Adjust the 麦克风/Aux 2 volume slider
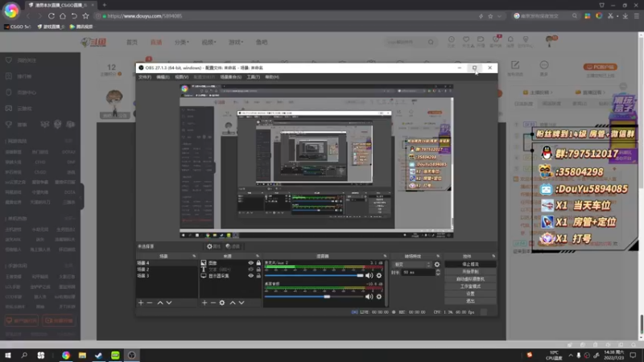This screenshot has height=362, width=644. click(314, 275)
